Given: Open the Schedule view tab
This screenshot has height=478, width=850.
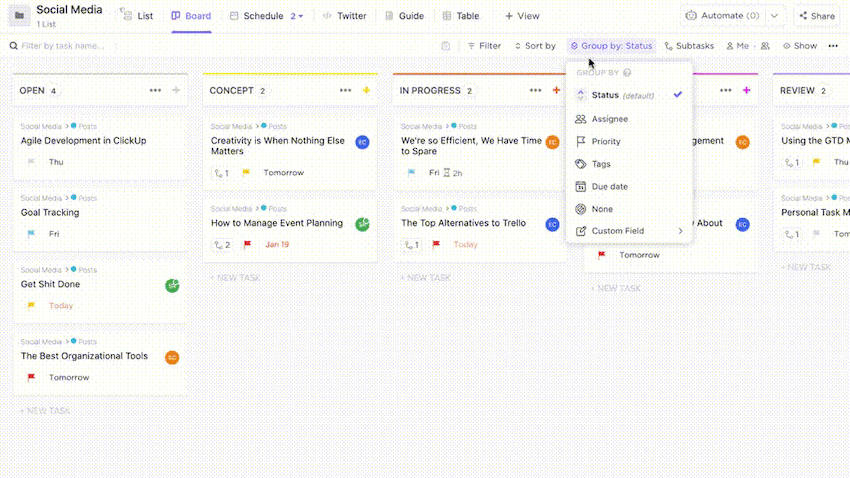Looking at the screenshot, I should pos(257,16).
